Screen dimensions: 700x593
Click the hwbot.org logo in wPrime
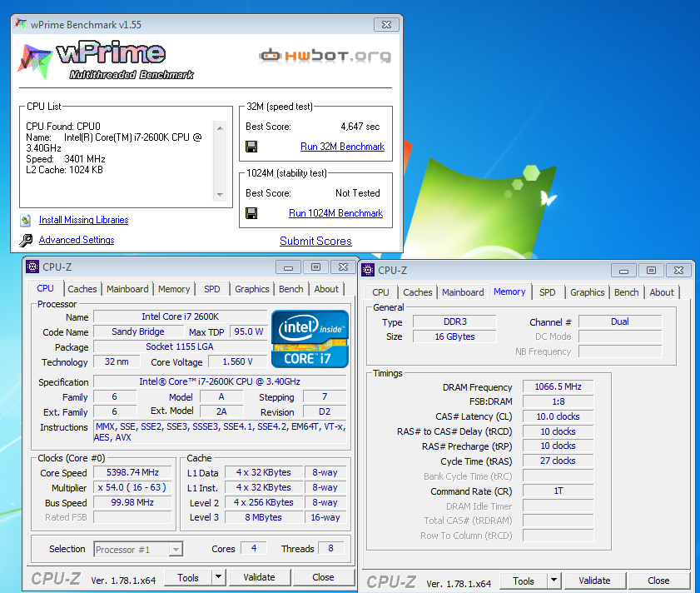pos(325,56)
